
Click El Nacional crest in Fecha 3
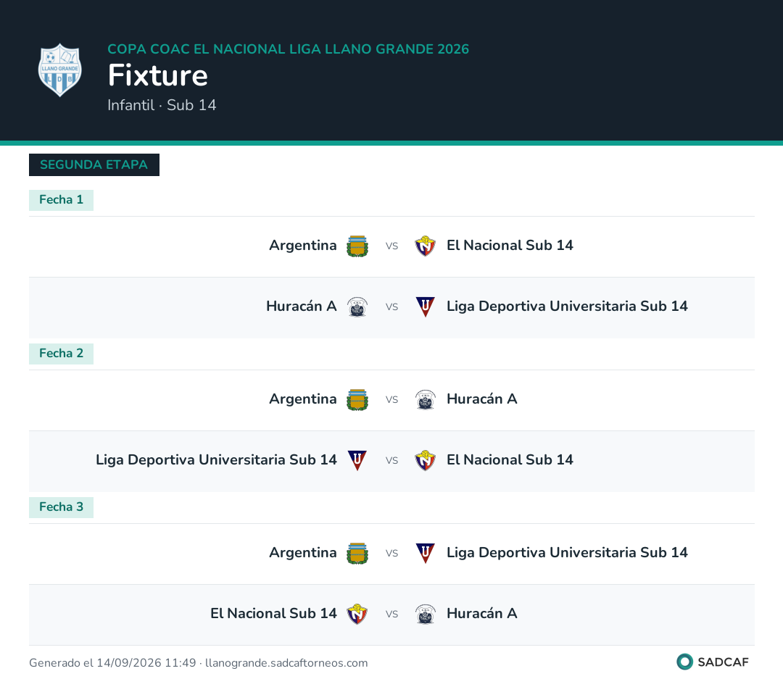click(357, 614)
